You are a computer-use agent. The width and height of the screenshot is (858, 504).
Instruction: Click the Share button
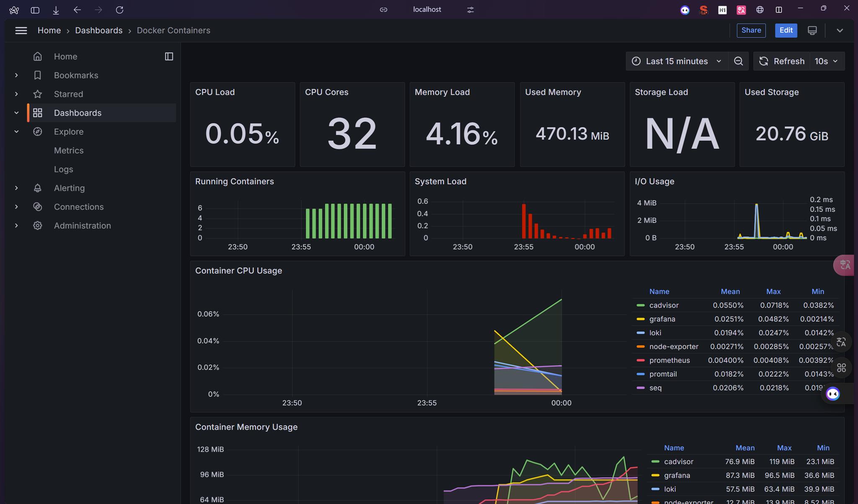pyautogui.click(x=751, y=30)
